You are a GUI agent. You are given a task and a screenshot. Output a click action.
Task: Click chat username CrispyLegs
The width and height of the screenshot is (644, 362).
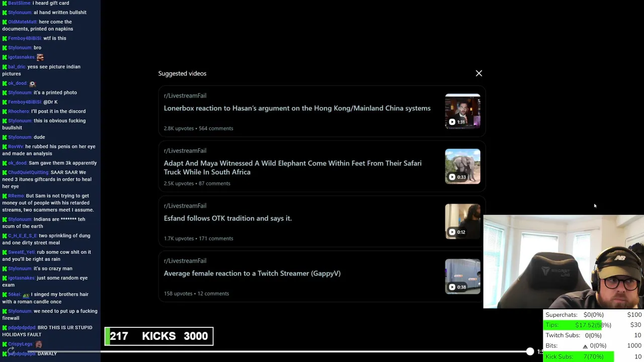20,344
